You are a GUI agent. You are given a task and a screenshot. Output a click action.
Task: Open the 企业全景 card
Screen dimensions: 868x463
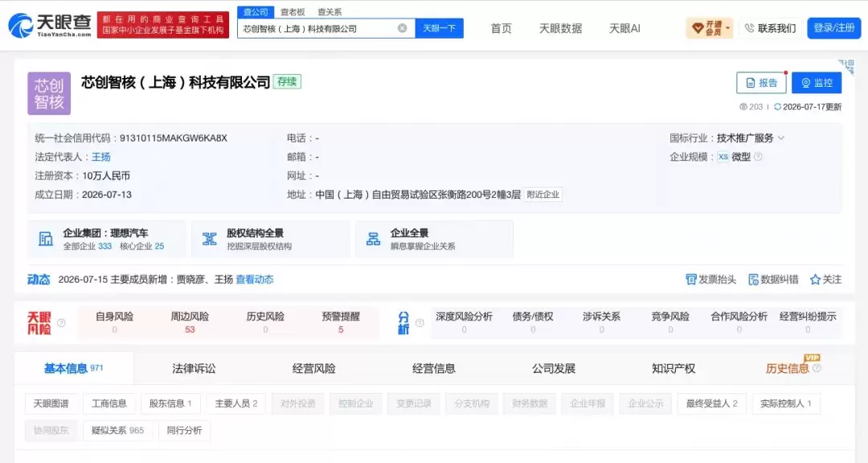pyautogui.click(x=435, y=239)
